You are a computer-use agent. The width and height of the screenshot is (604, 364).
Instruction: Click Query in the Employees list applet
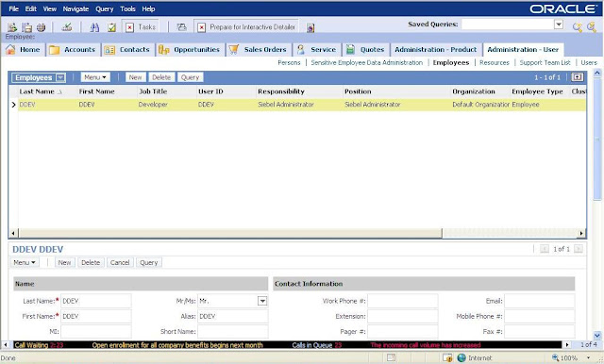190,77
